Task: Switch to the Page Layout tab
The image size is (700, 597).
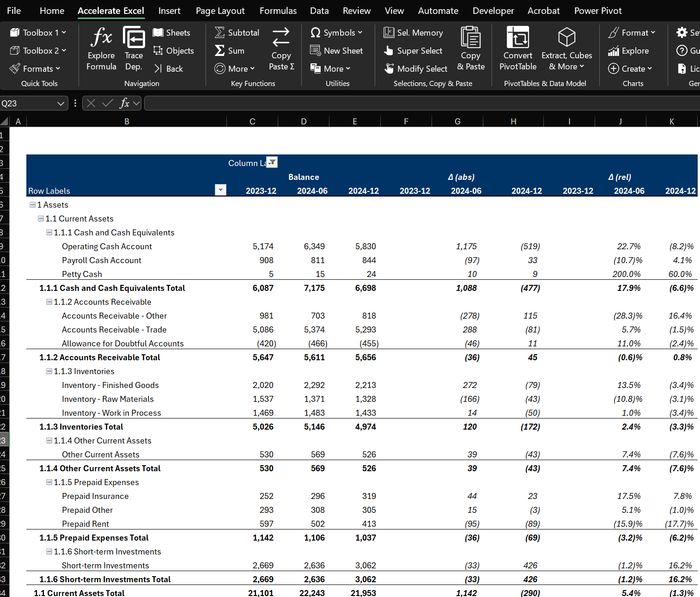Action: 220,11
